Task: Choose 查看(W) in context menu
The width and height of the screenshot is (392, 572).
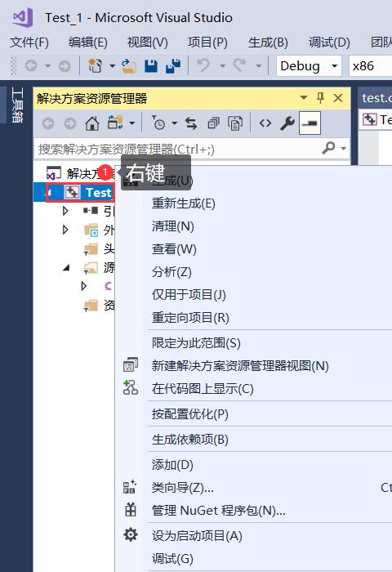Action: tap(174, 249)
